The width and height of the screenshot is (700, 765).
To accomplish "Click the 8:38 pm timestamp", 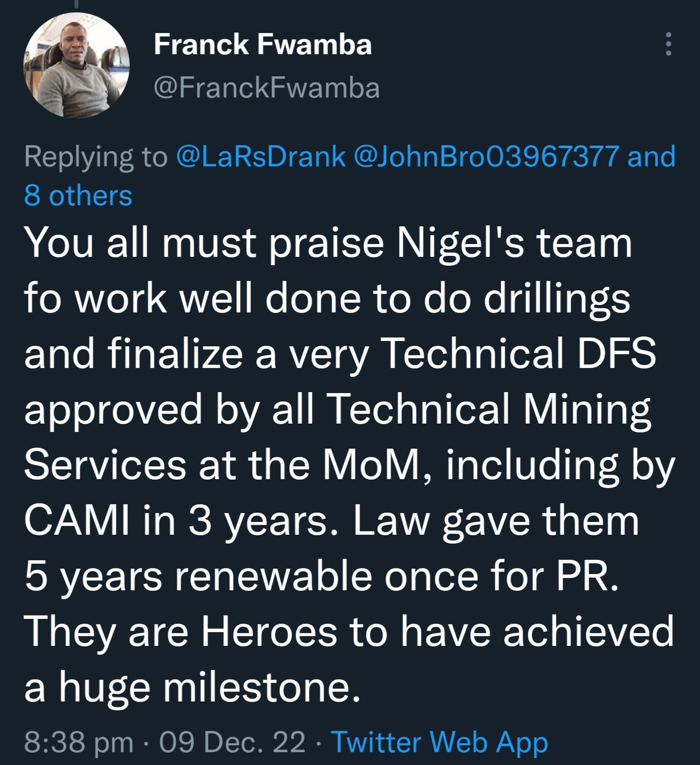I will pos(78,741).
